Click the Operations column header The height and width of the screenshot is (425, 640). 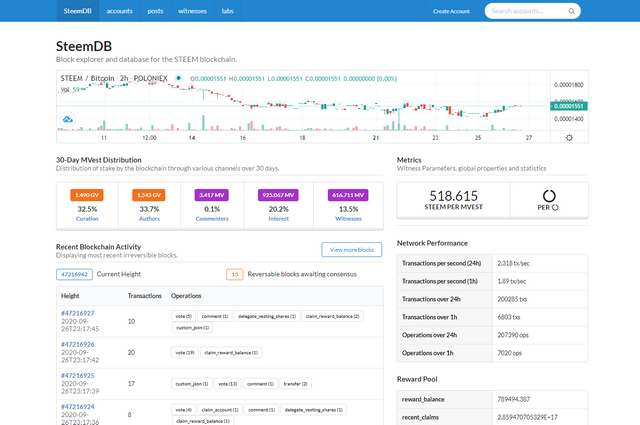pyautogui.click(x=186, y=296)
